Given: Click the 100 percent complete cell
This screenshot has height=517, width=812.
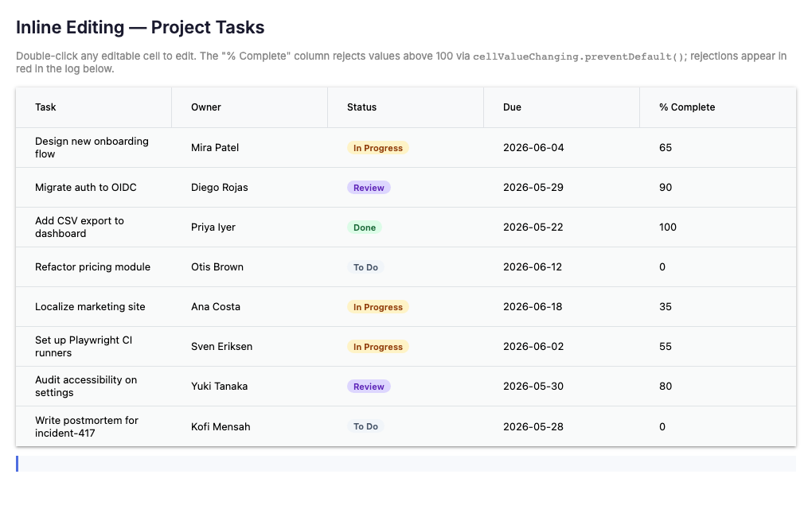Looking at the screenshot, I should [718, 227].
